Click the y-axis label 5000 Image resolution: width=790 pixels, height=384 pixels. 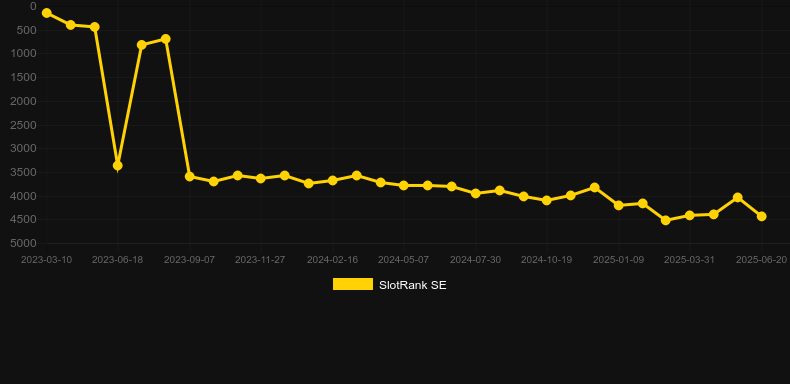point(24,243)
